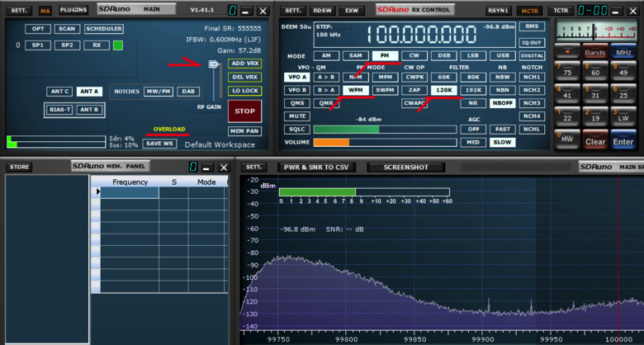Select antenna ANT C
This screenshot has height=345, width=644.
click(x=60, y=92)
